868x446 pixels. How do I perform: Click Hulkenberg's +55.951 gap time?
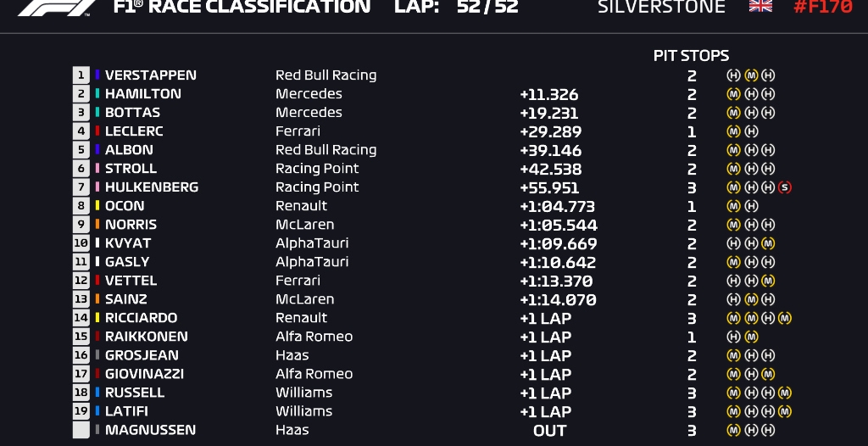[x=549, y=187]
